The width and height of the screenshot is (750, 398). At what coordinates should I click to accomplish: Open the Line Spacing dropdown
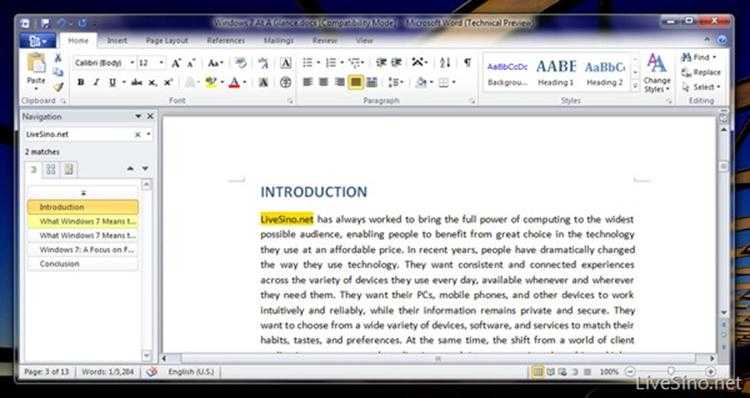click(396, 83)
